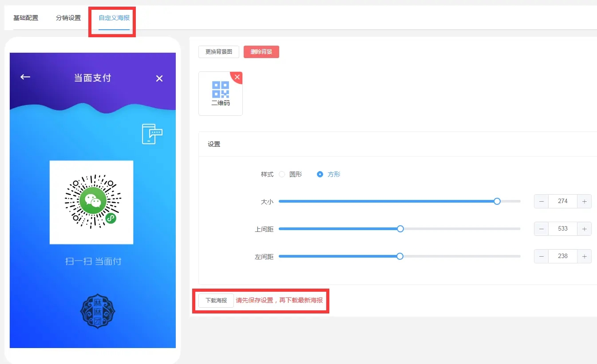Click the 当面支付 title in preview
597x364 pixels.
pos(92,78)
